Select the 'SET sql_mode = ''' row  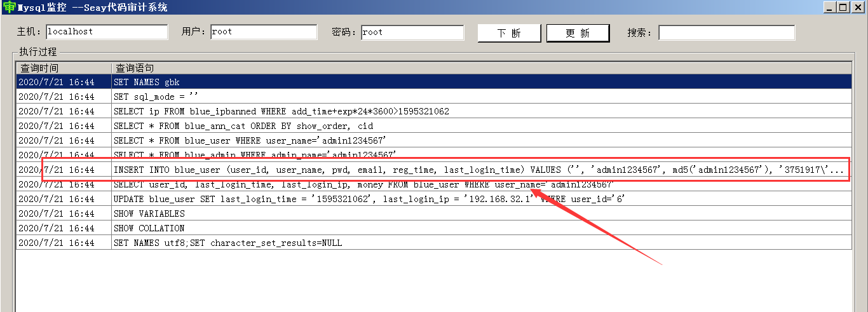(x=434, y=97)
